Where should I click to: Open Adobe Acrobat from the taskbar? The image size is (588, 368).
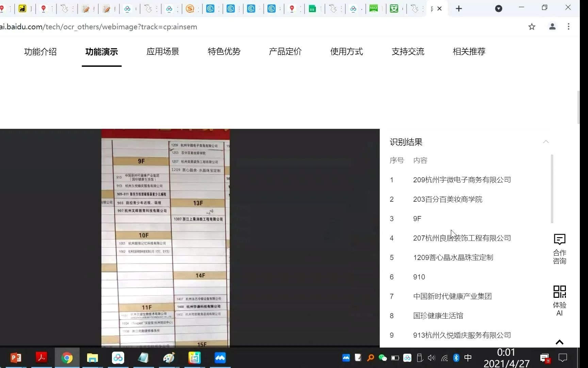[x=42, y=358]
